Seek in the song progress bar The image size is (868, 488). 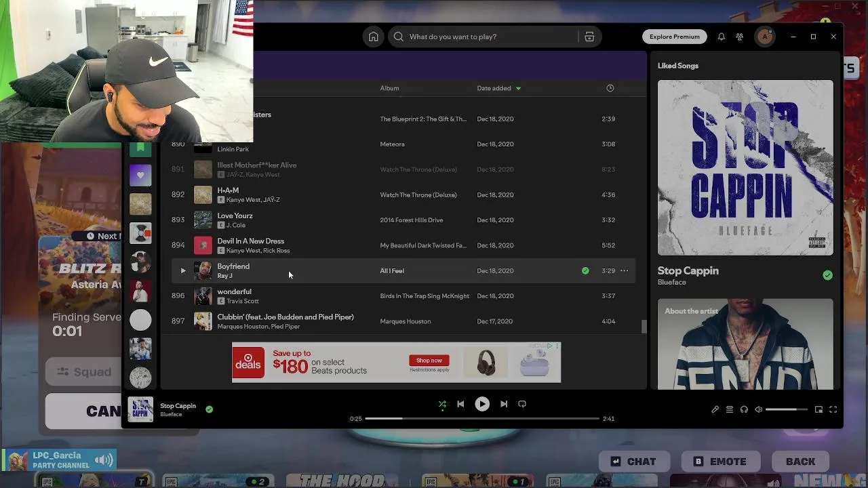[x=482, y=419]
